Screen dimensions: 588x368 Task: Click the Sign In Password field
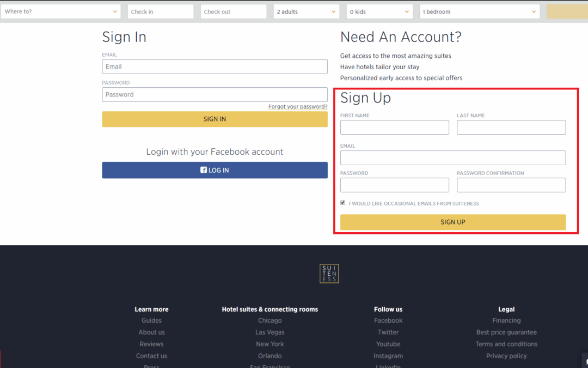click(215, 95)
